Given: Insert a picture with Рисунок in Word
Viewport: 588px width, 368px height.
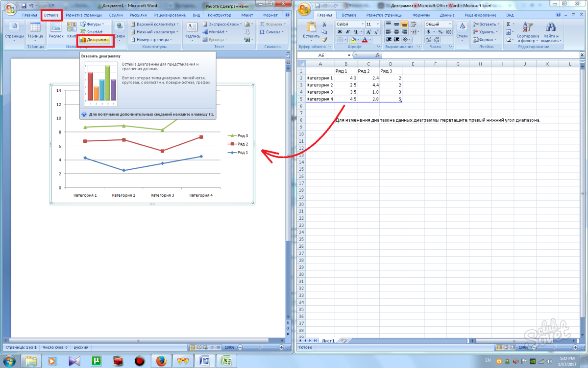Looking at the screenshot, I should (x=56, y=31).
